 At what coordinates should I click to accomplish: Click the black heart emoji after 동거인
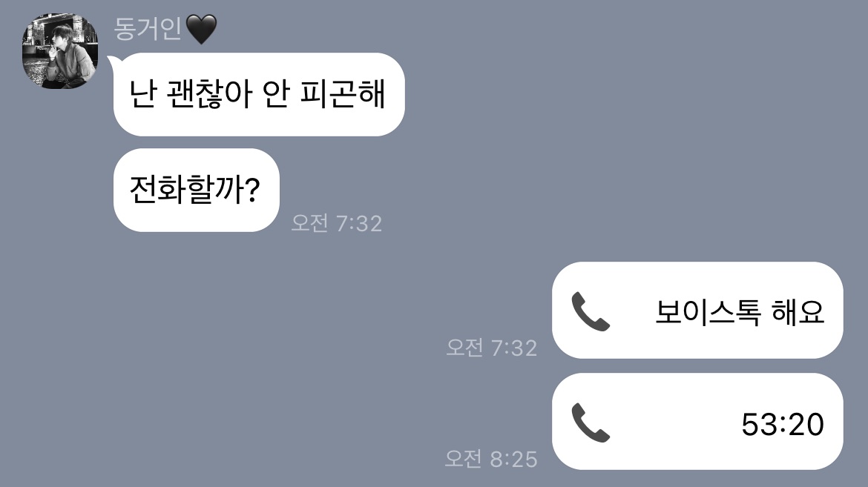pyautogui.click(x=202, y=30)
